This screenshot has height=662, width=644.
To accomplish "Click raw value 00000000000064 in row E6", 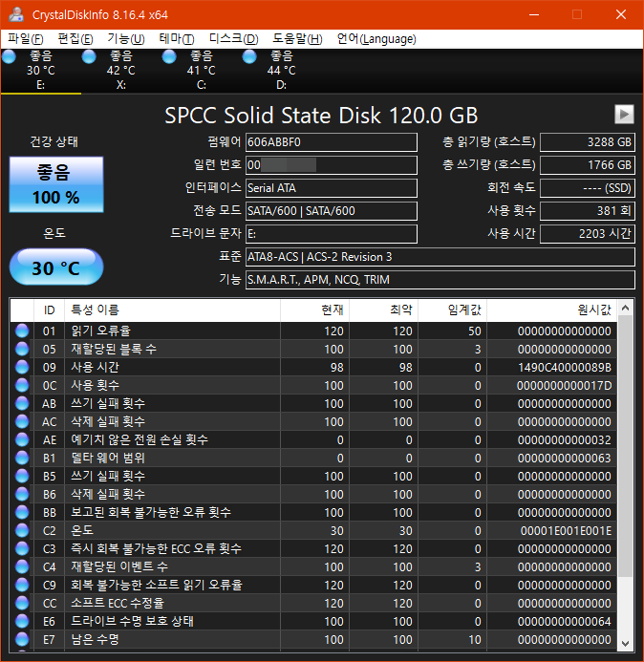I will click(565, 622).
